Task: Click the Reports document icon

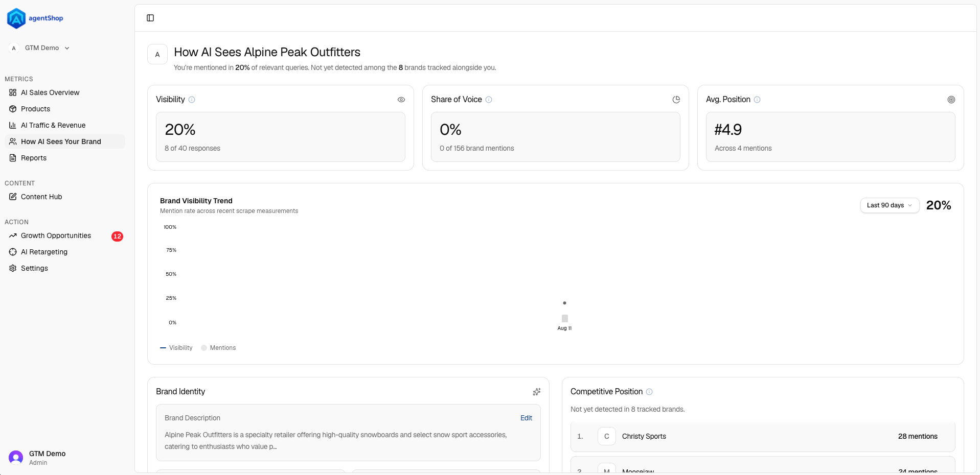Action: [13, 158]
